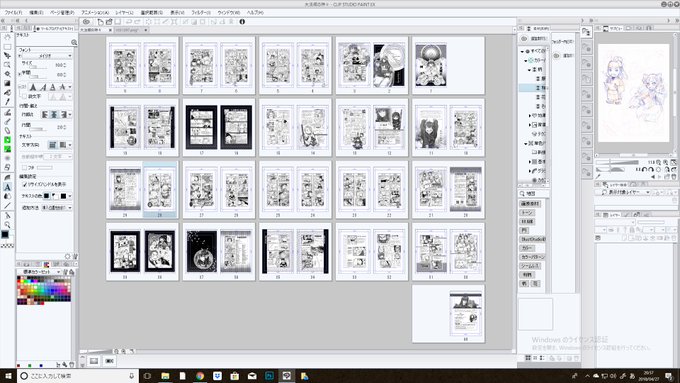Screen dimensions: 680x383
Task: Click the magnifier icon in Tool Property header
Action: point(74,42)
